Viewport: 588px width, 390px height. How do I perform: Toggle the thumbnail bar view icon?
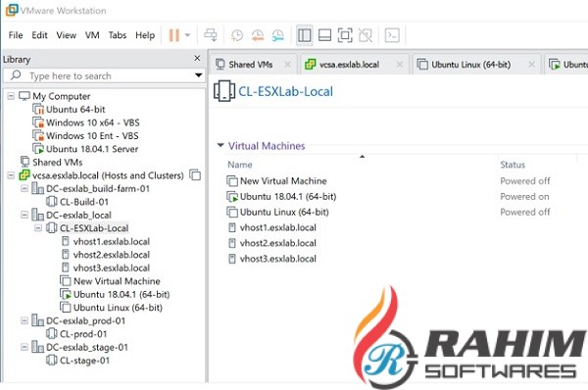(x=324, y=35)
